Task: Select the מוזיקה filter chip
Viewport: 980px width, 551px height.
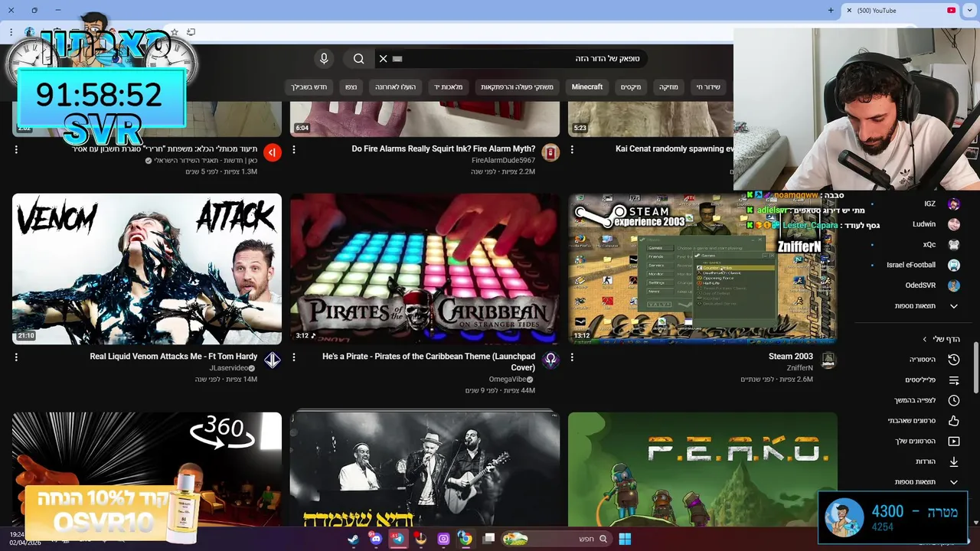Action: pos(668,87)
